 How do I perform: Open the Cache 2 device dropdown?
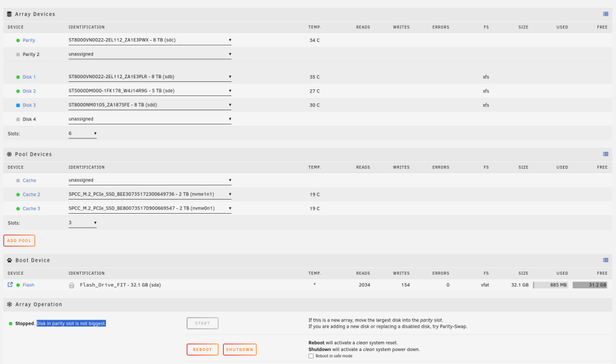pyautogui.click(x=150, y=195)
